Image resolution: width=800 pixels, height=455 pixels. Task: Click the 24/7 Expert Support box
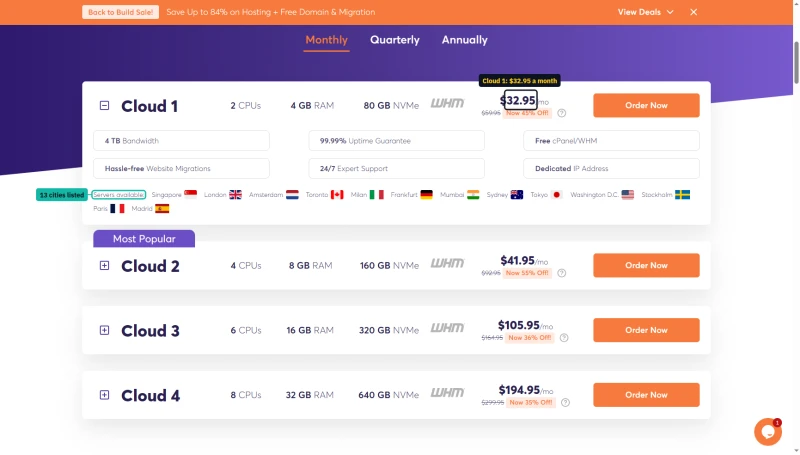[x=396, y=168]
